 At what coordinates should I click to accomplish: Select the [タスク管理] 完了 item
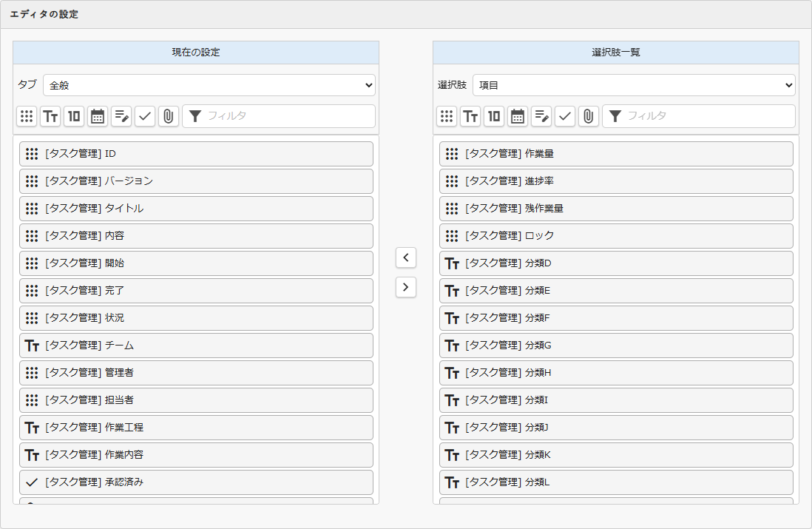196,291
